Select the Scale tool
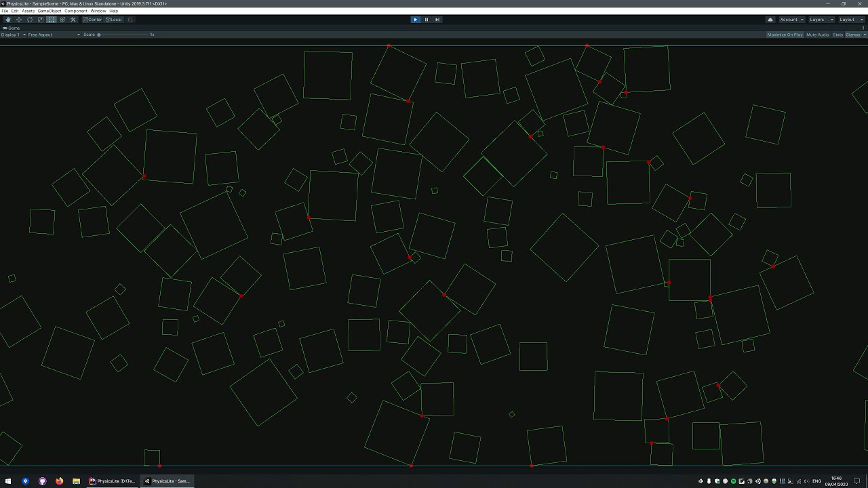Viewport: 868px width, 488px height. [x=40, y=20]
